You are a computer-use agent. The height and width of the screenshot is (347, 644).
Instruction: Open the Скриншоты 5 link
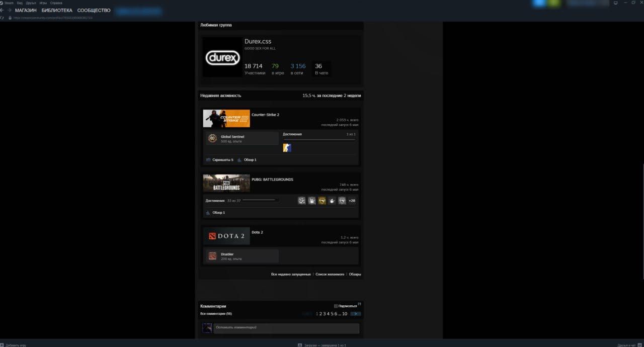[x=223, y=160]
